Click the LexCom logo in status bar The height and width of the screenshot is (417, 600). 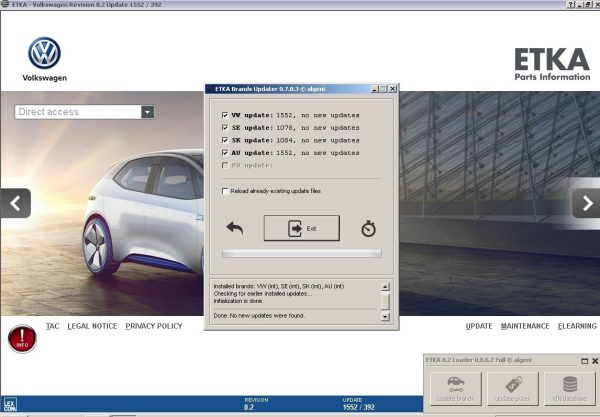click(x=10, y=404)
